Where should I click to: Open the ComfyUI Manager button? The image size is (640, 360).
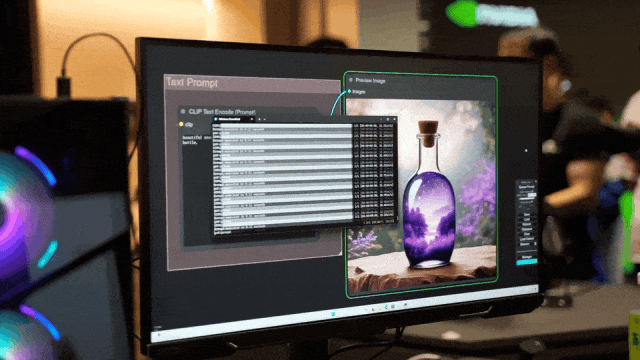[x=527, y=257]
